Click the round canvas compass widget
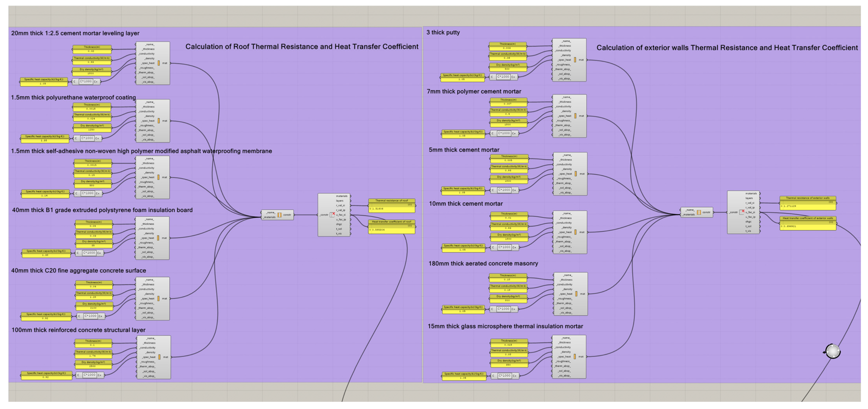 pos(833,351)
